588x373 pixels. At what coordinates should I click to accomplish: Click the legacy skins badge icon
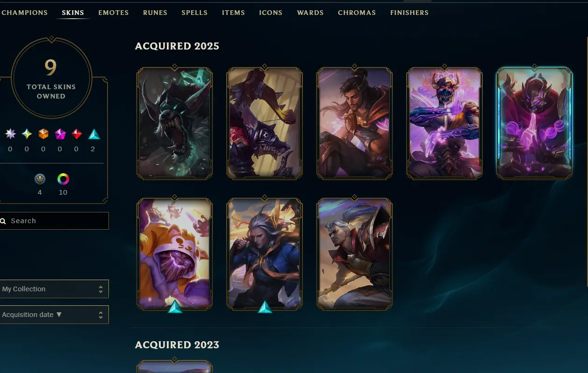point(40,179)
